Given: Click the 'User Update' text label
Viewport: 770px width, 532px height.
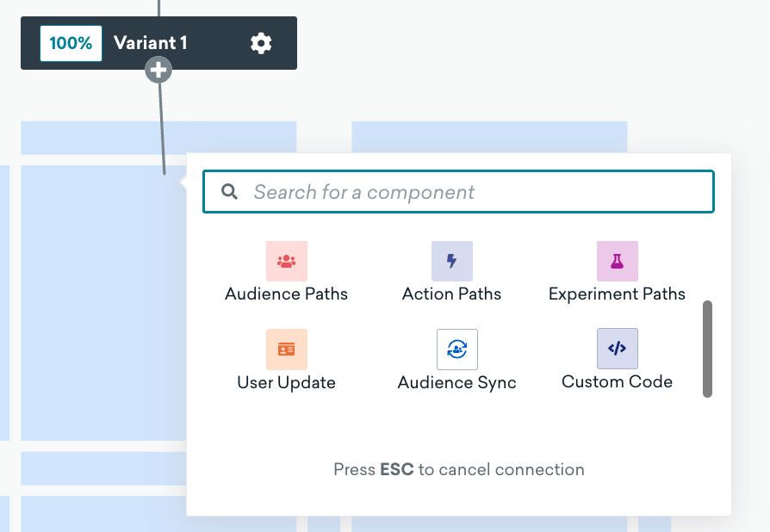Looking at the screenshot, I should [x=287, y=381].
